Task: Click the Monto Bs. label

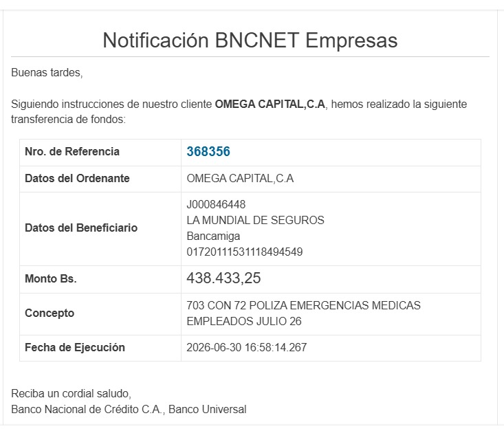Action: tap(51, 278)
